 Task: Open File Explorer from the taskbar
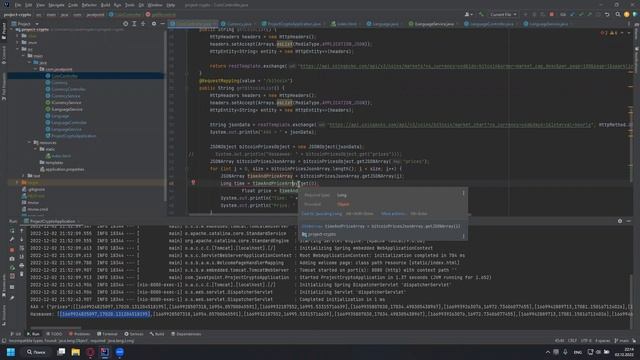(x=76, y=352)
